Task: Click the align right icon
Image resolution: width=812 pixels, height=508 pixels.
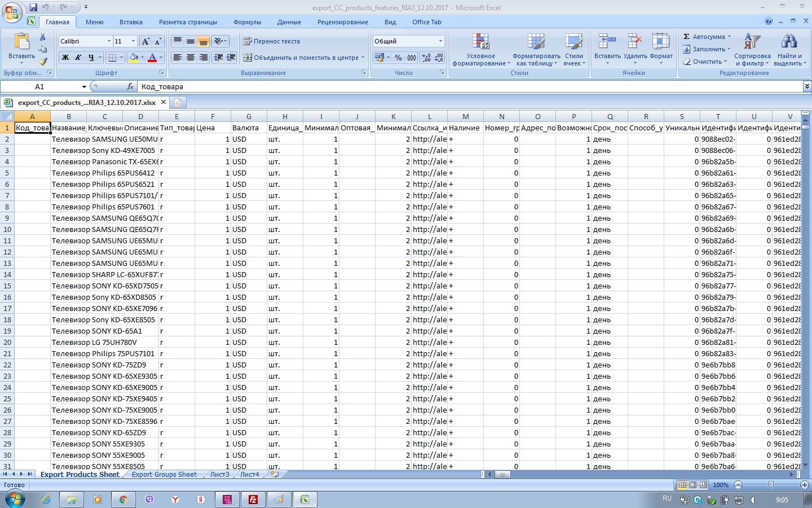Action: (x=204, y=58)
